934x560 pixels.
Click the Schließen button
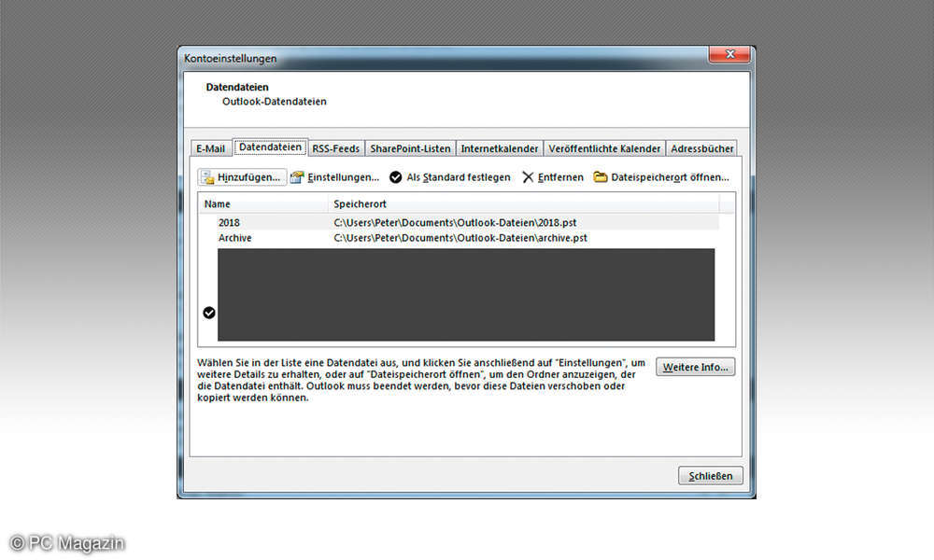[711, 476]
